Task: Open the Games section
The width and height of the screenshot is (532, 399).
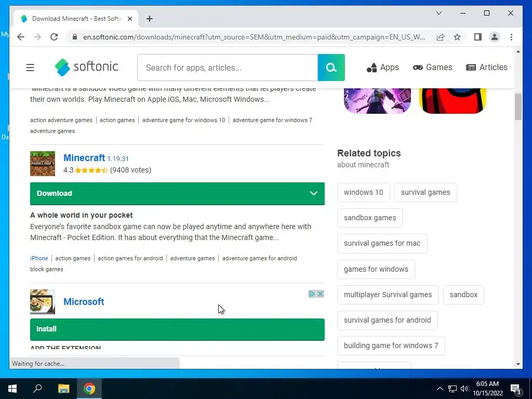Action: click(x=433, y=68)
